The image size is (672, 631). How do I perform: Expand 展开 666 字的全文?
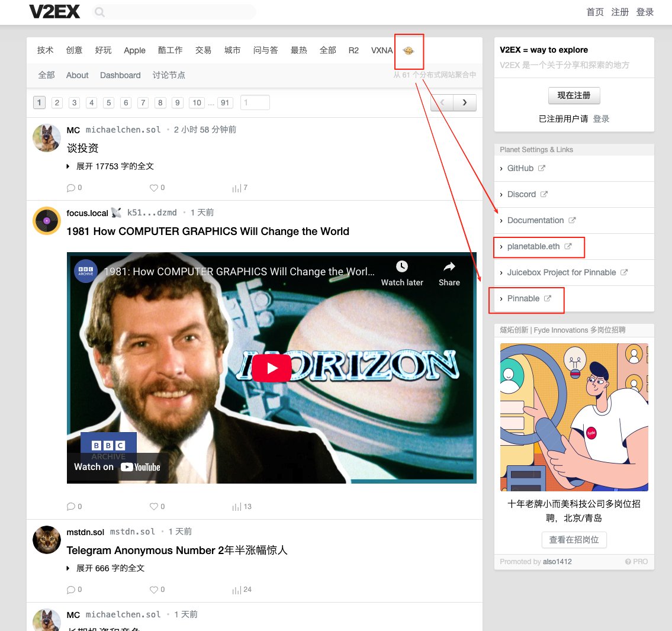(x=106, y=568)
